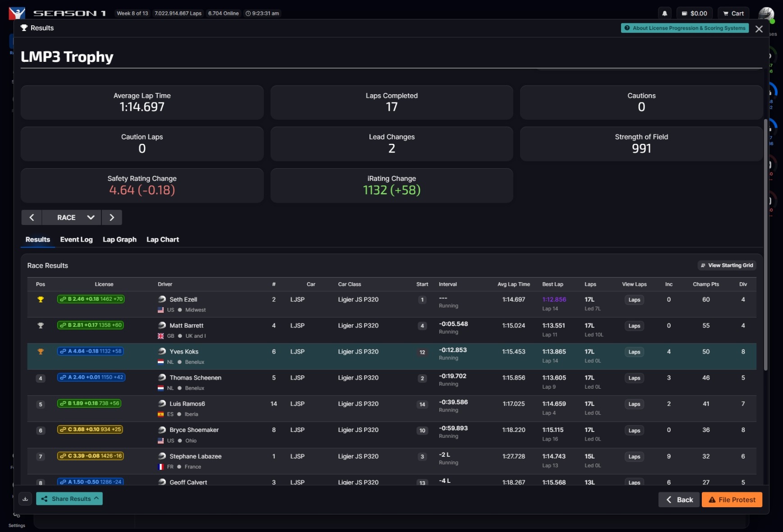Go to previous session with left arrow

point(32,217)
